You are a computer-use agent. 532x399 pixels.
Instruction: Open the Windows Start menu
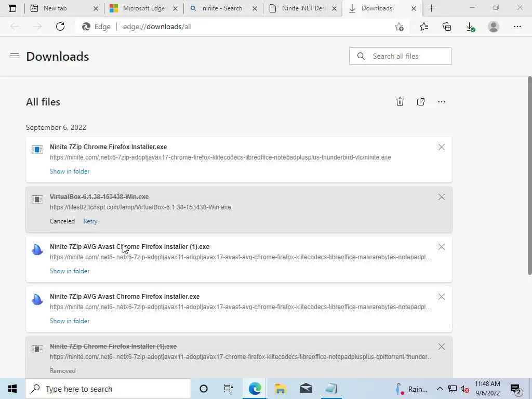(12, 389)
